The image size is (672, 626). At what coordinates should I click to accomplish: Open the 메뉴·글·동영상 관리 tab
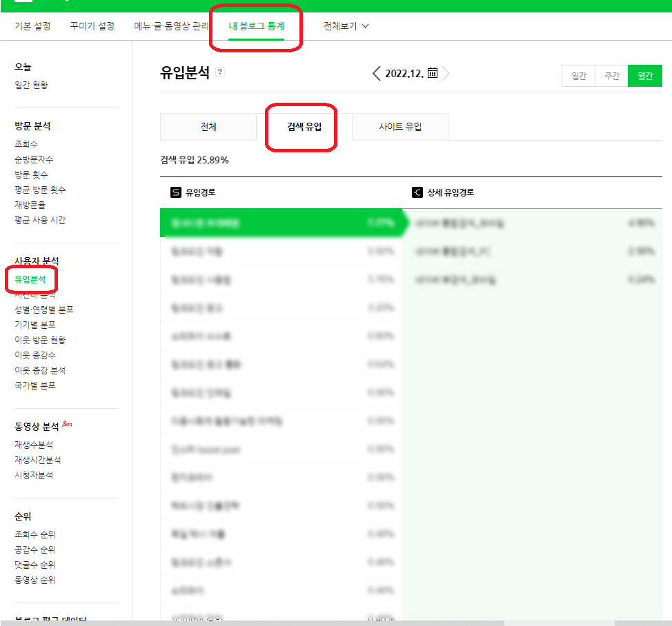pyautogui.click(x=171, y=26)
